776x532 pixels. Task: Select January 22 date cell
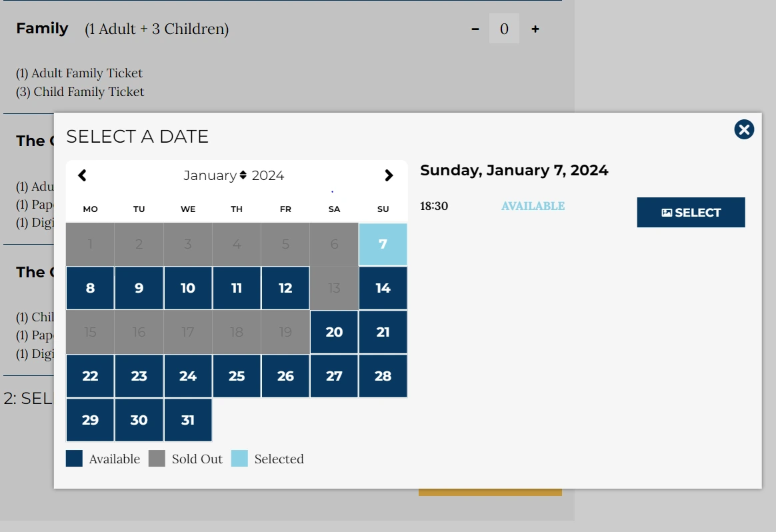click(x=90, y=376)
